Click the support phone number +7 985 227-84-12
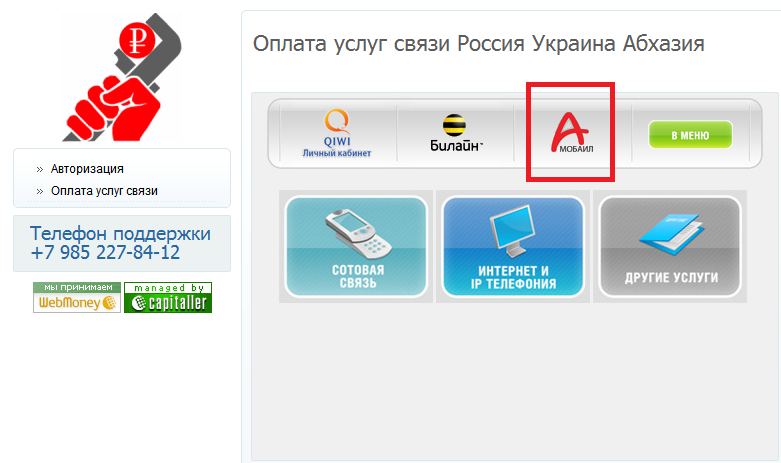The image size is (781, 463). coord(105,252)
